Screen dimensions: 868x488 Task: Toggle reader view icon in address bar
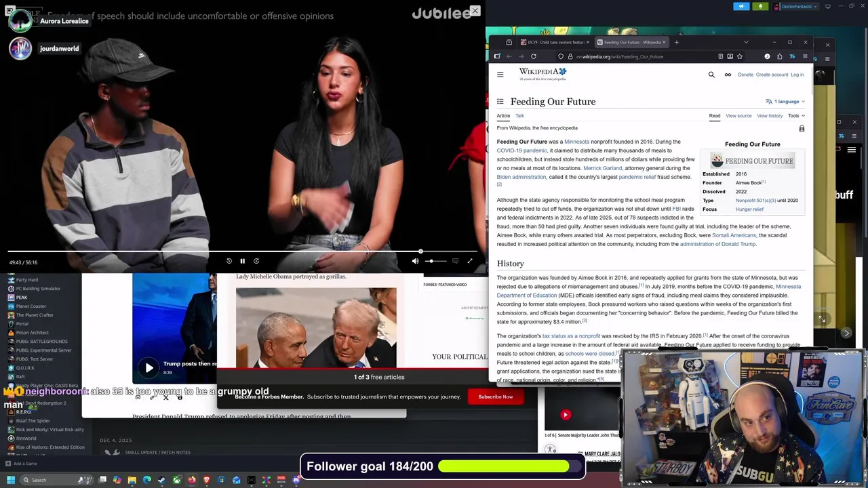tap(720, 56)
